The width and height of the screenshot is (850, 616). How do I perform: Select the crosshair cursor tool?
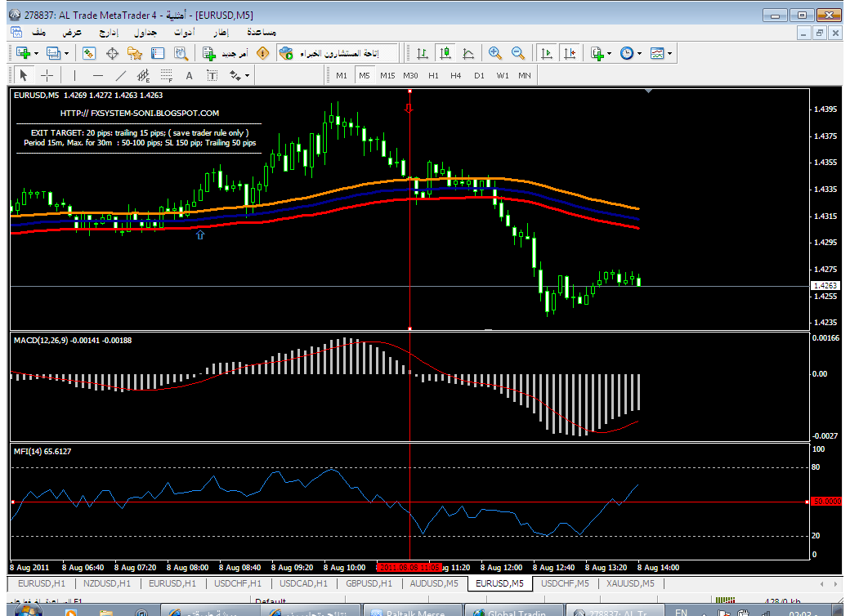point(47,75)
